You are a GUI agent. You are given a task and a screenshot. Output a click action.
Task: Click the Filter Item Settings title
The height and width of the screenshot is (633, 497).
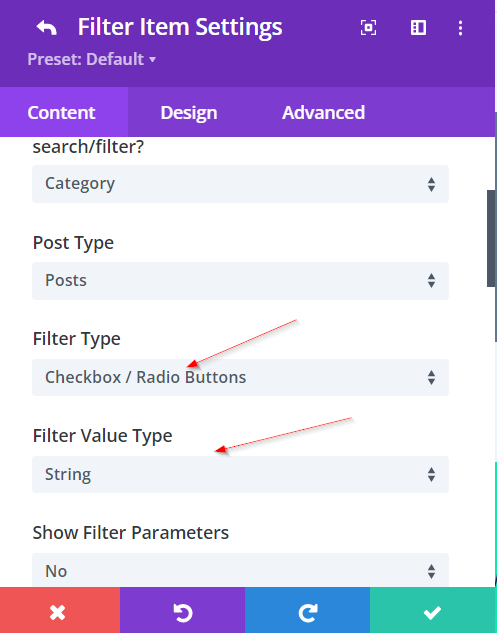(180, 27)
